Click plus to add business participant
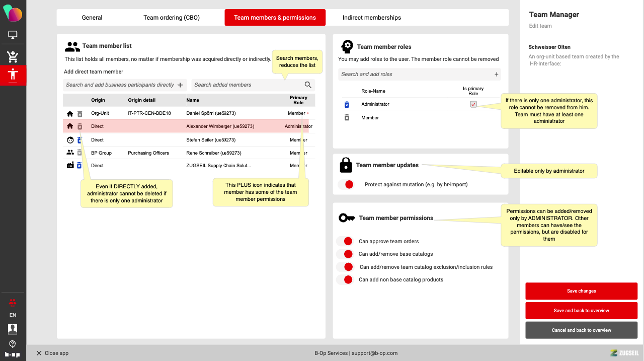The height and width of the screenshot is (361, 644). tap(180, 85)
